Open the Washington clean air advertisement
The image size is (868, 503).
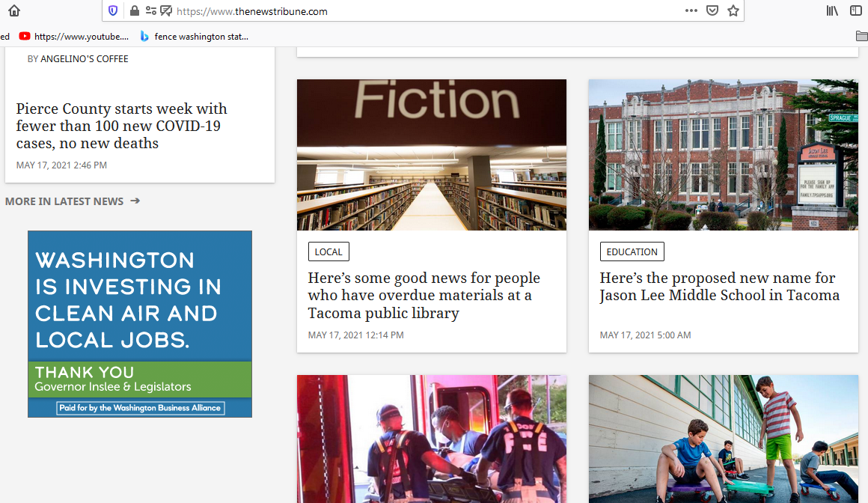click(140, 324)
